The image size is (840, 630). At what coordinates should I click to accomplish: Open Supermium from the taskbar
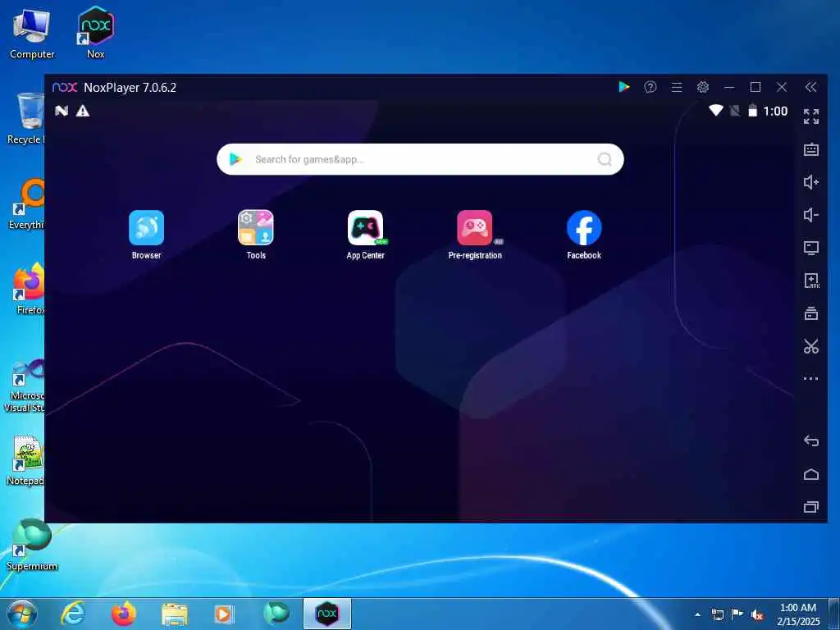tap(276, 614)
